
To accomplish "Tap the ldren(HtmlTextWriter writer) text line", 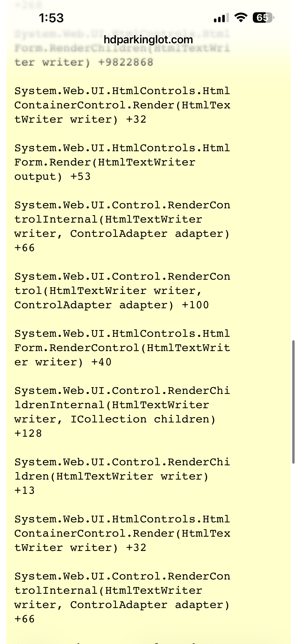I will (x=111, y=476).
